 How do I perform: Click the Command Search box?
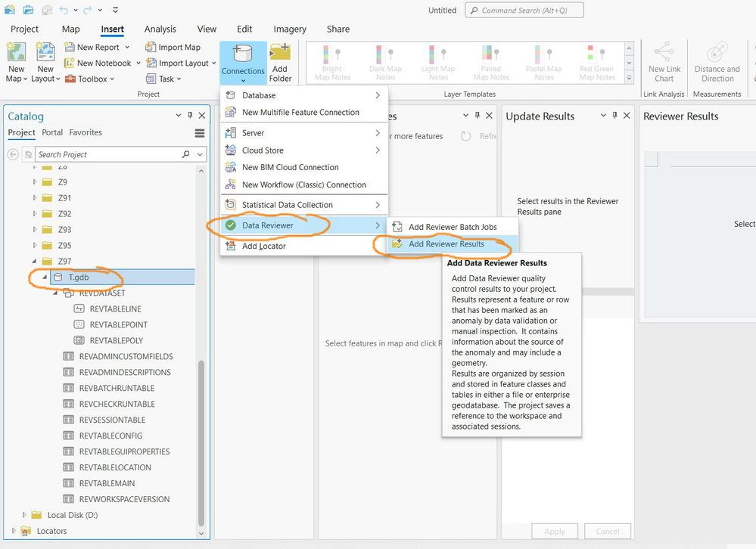524,10
